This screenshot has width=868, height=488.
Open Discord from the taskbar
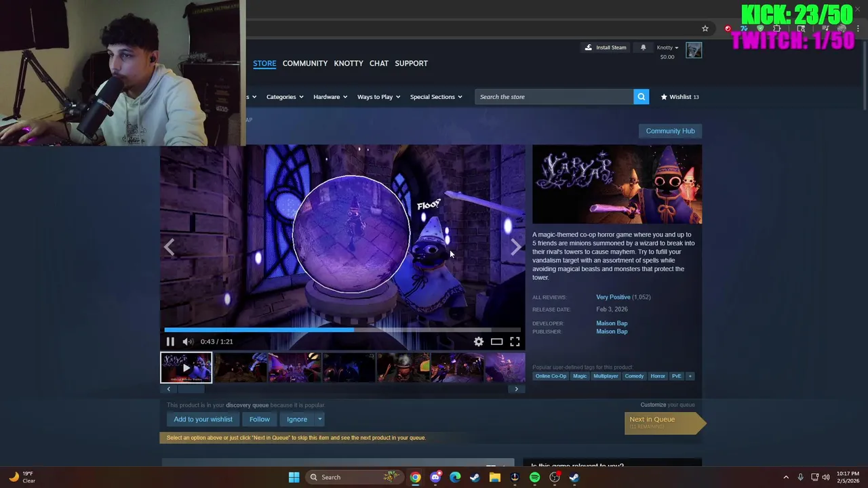(x=435, y=477)
